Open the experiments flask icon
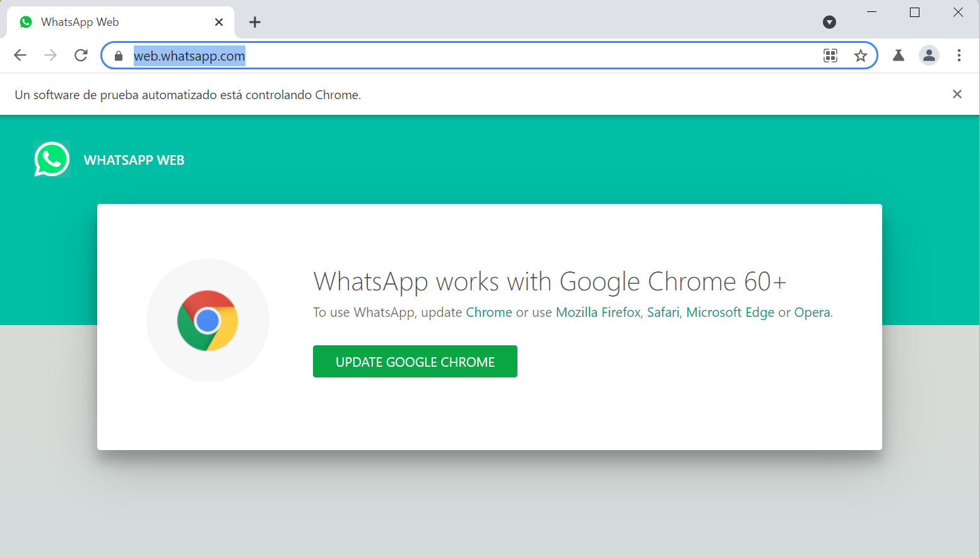This screenshot has width=980, height=558. coord(899,56)
